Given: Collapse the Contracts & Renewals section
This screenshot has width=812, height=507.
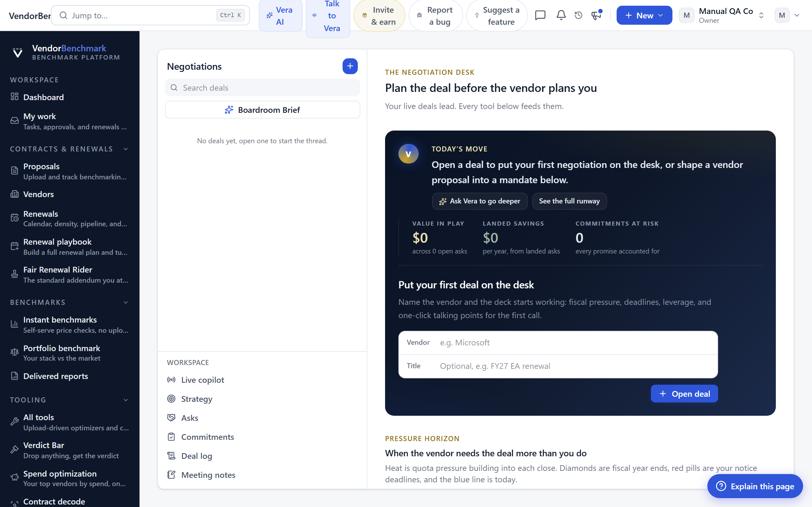Looking at the screenshot, I should (126, 149).
